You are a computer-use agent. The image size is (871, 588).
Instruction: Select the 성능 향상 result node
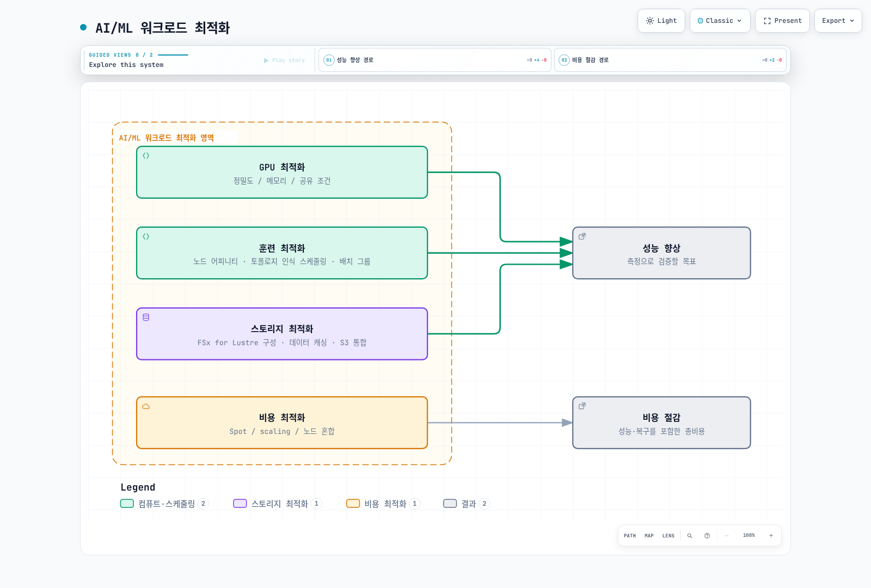661,253
